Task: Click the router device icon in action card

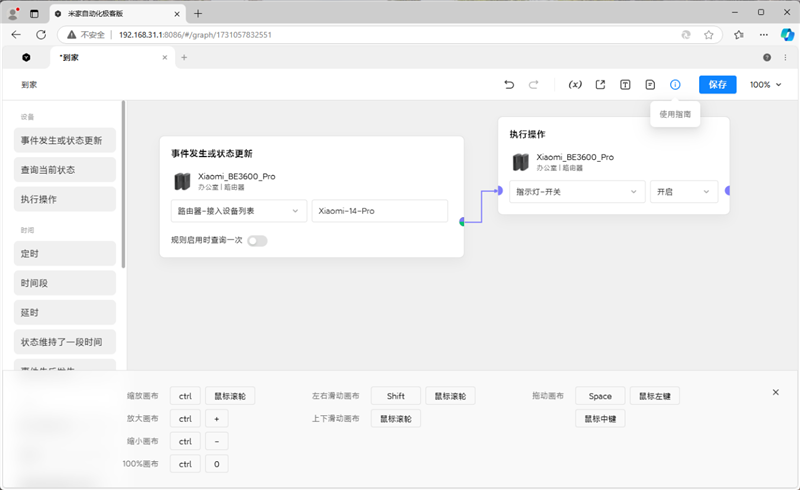Action: tap(520, 162)
